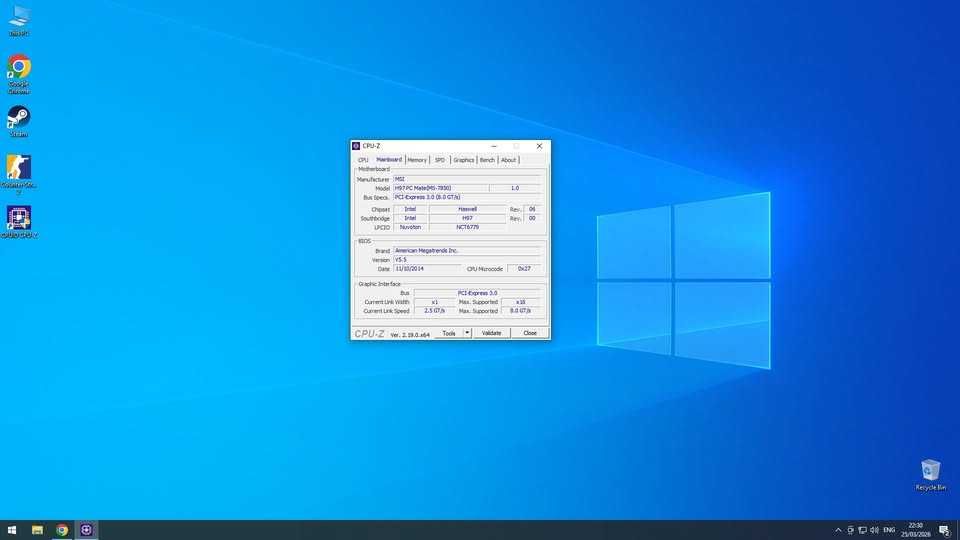Select the Recycle Bin desktop icon
The height and width of the screenshot is (540, 960).
[931, 474]
